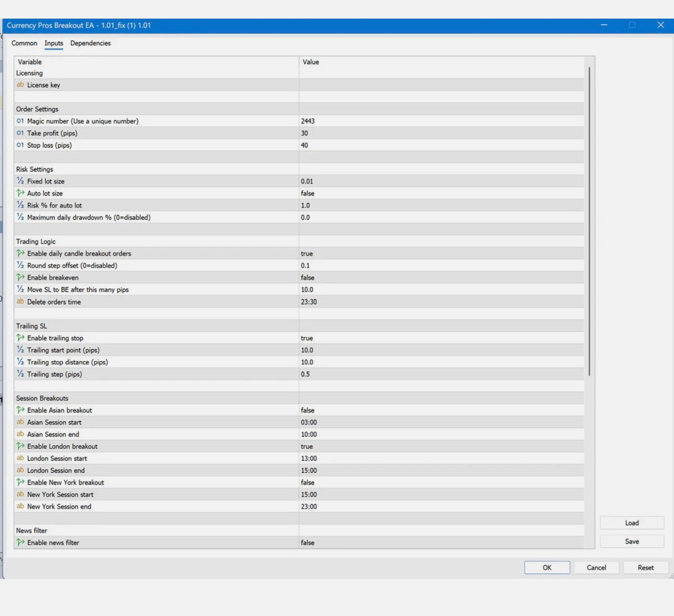Open the Auto lot size false value dropdown
This screenshot has height=616, width=674.
coord(441,193)
